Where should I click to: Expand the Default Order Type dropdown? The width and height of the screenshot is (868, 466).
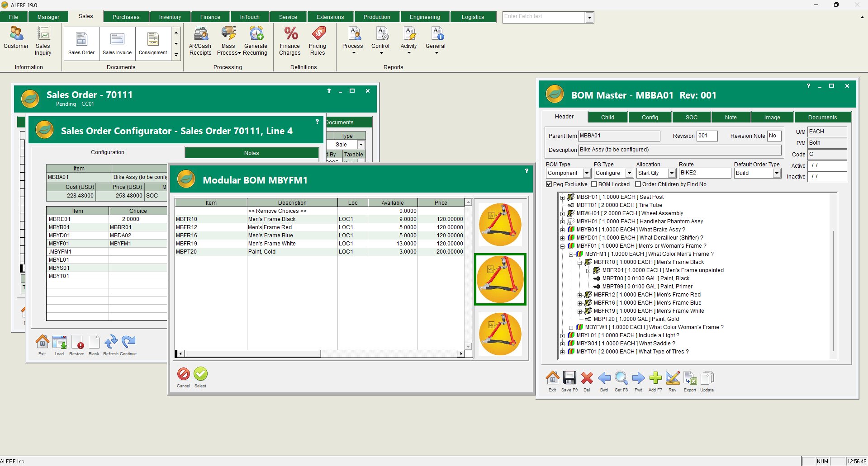777,173
